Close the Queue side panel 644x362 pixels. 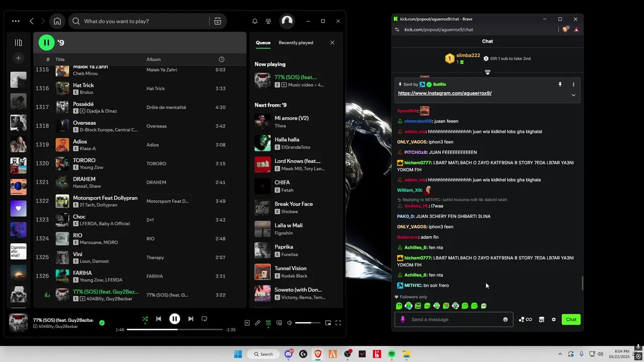332,43
